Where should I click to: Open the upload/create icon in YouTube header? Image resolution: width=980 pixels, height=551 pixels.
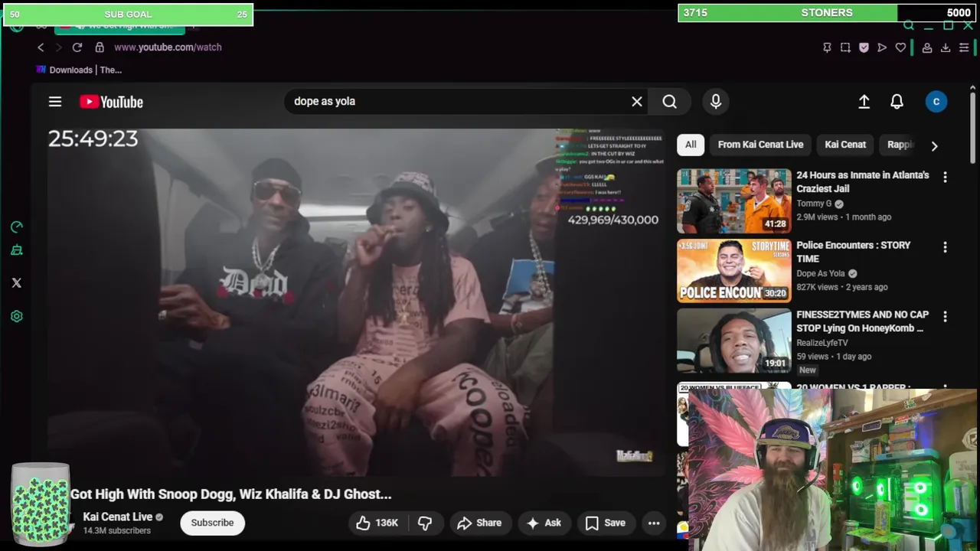864,101
